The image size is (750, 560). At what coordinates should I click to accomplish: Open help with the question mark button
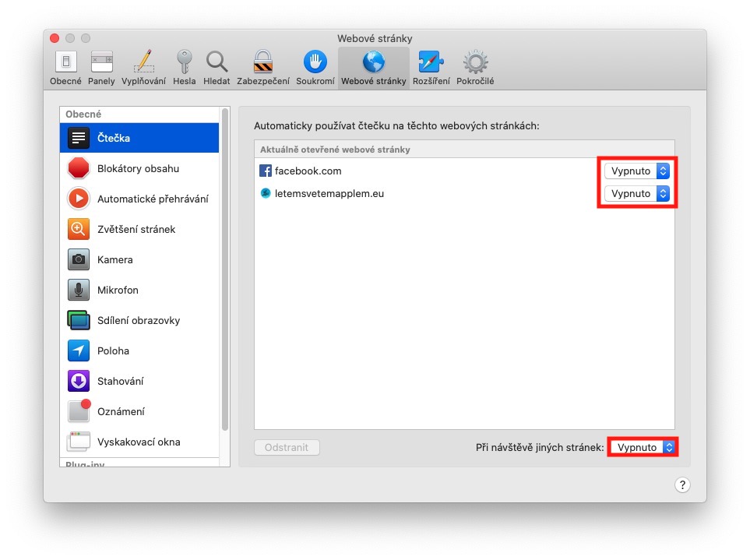coord(682,485)
